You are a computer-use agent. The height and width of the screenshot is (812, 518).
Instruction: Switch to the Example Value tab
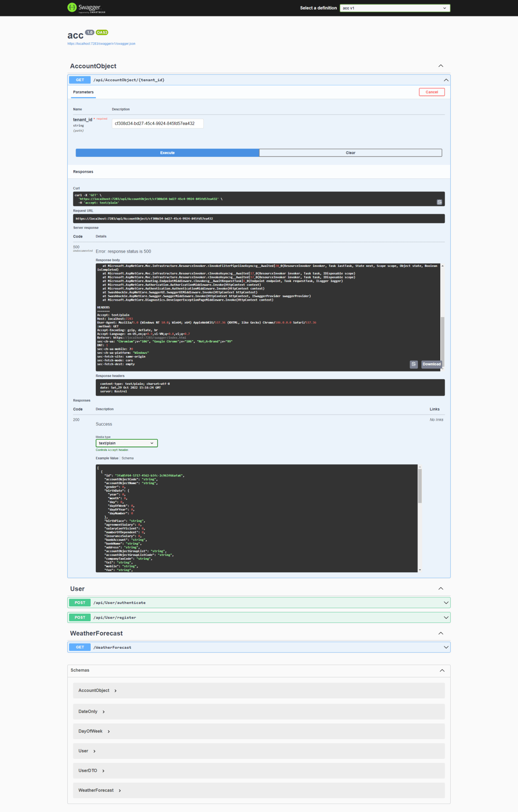point(107,458)
